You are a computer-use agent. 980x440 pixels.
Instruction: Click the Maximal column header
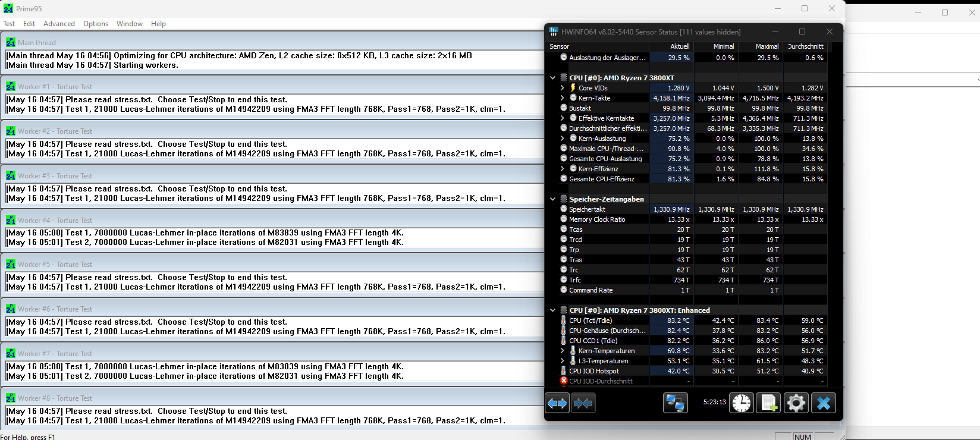tap(761, 46)
